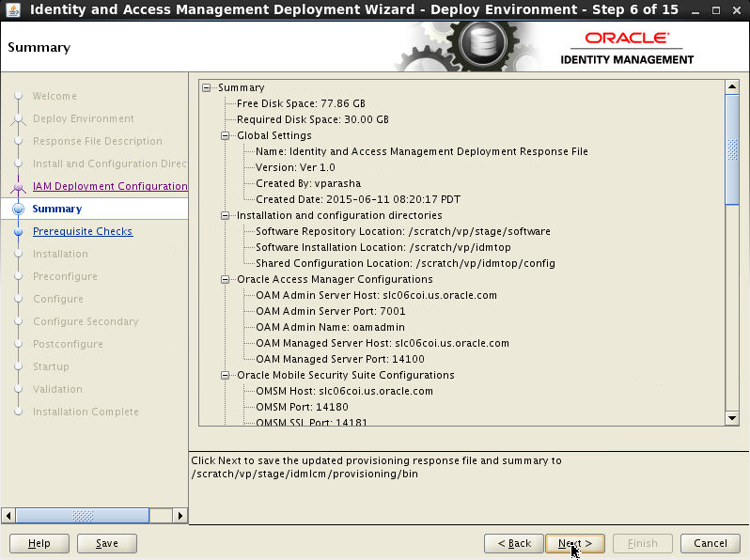
Task: Select the 'Version: Ver 1.0' row
Action: tap(295, 167)
